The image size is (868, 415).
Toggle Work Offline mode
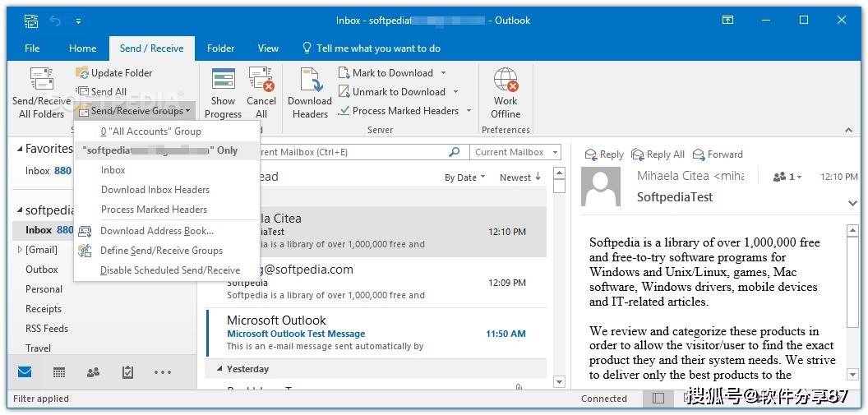click(506, 93)
